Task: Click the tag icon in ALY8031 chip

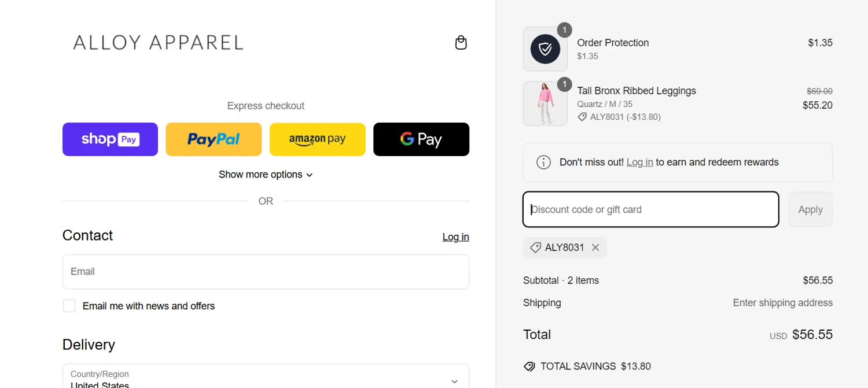Action: 535,247
